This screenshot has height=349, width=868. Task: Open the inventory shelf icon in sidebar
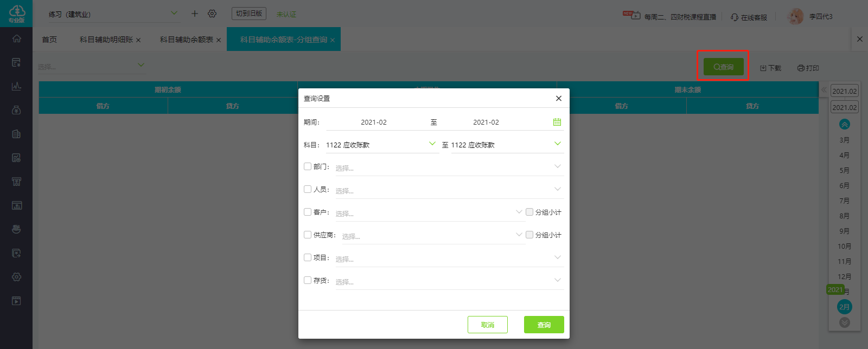click(x=17, y=182)
